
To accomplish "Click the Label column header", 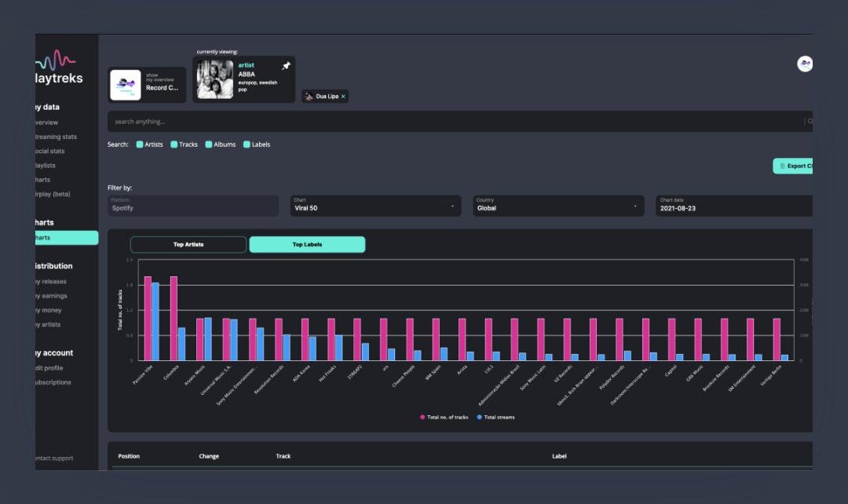I will coord(559,456).
